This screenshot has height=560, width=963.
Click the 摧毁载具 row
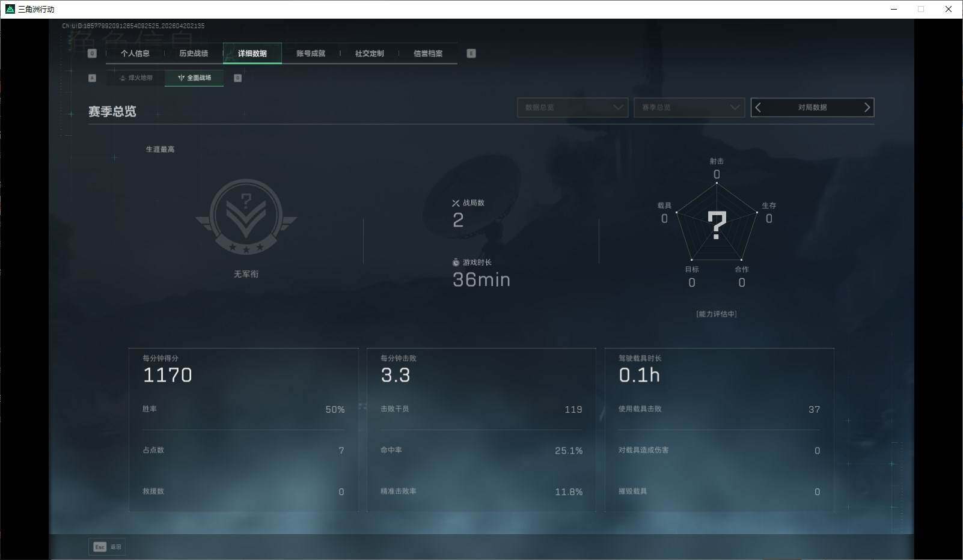[720, 492]
